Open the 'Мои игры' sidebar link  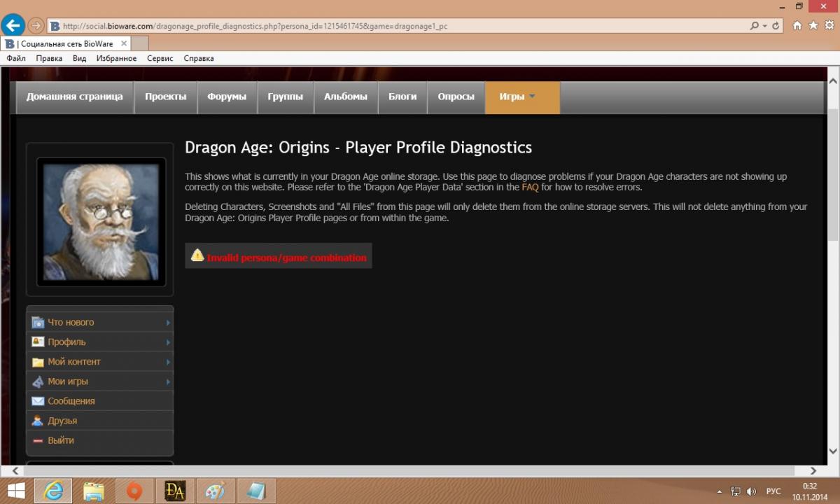(x=68, y=381)
